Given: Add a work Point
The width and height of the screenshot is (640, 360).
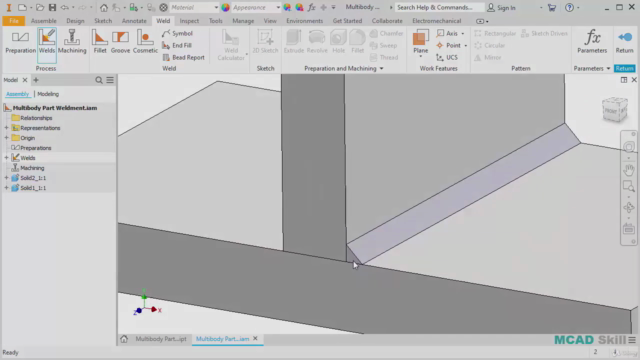Looking at the screenshot, I should [x=449, y=45].
